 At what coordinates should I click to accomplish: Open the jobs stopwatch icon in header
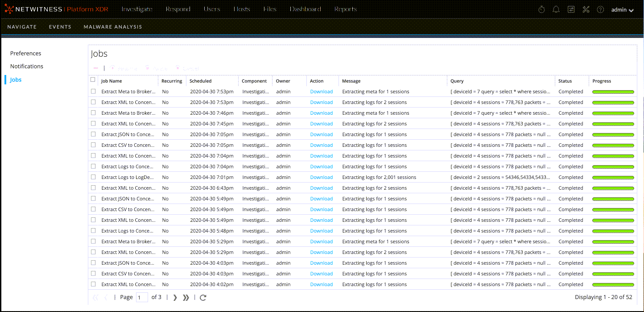(x=541, y=9)
